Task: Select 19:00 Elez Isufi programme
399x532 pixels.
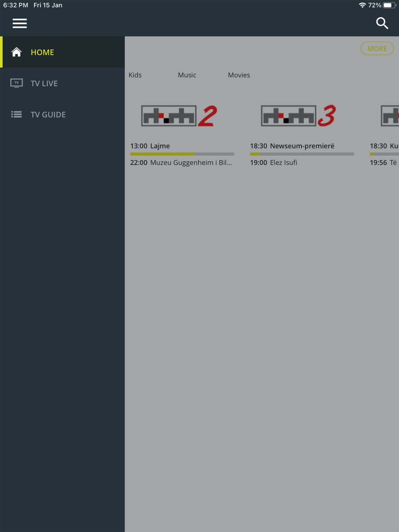Action: click(273, 163)
